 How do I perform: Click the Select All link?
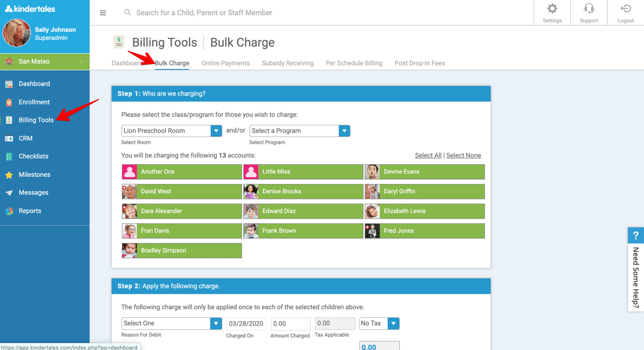click(x=428, y=155)
